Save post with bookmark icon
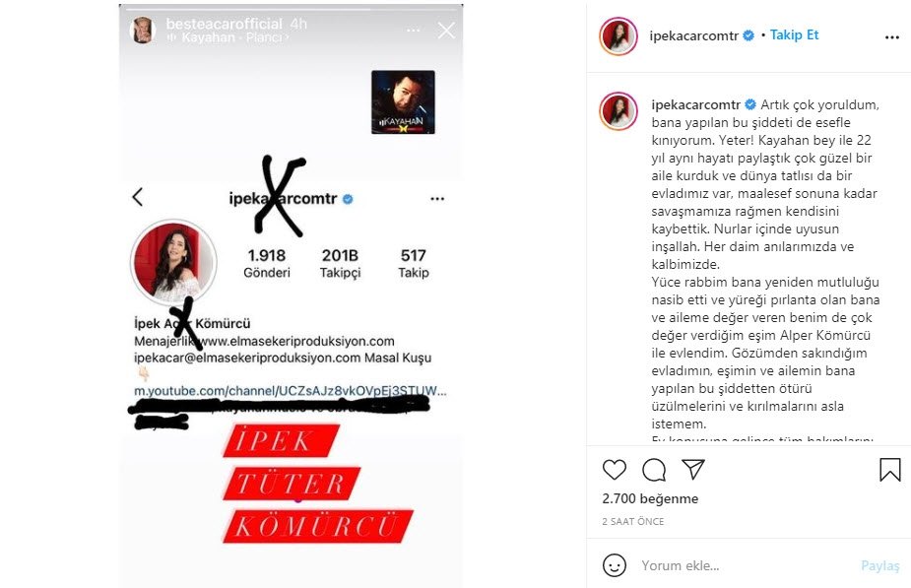 [x=889, y=470]
